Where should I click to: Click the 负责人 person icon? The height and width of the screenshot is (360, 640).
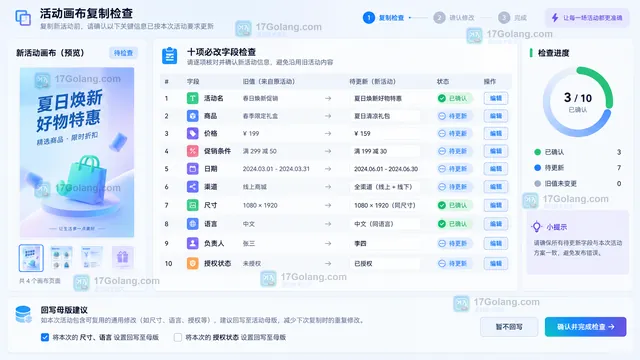[192, 243]
